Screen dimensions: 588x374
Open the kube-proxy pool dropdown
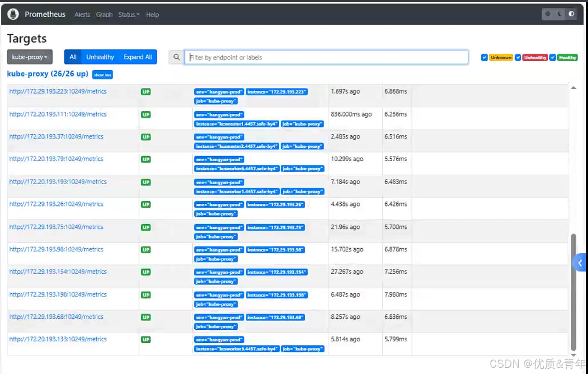[x=30, y=57]
